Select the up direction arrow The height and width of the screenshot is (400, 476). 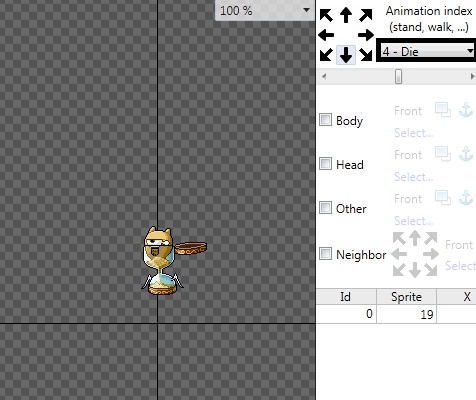pos(346,15)
